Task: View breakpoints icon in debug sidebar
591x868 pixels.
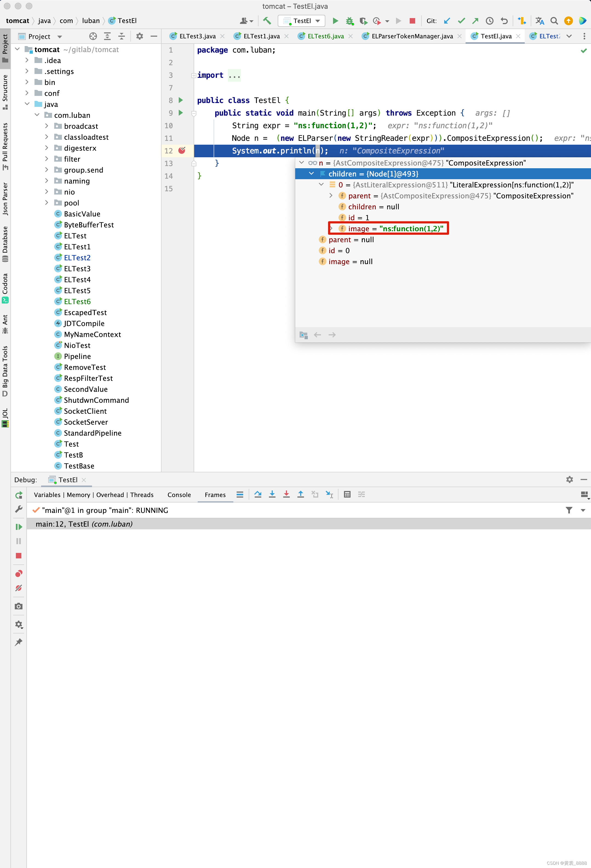Action: point(19,573)
